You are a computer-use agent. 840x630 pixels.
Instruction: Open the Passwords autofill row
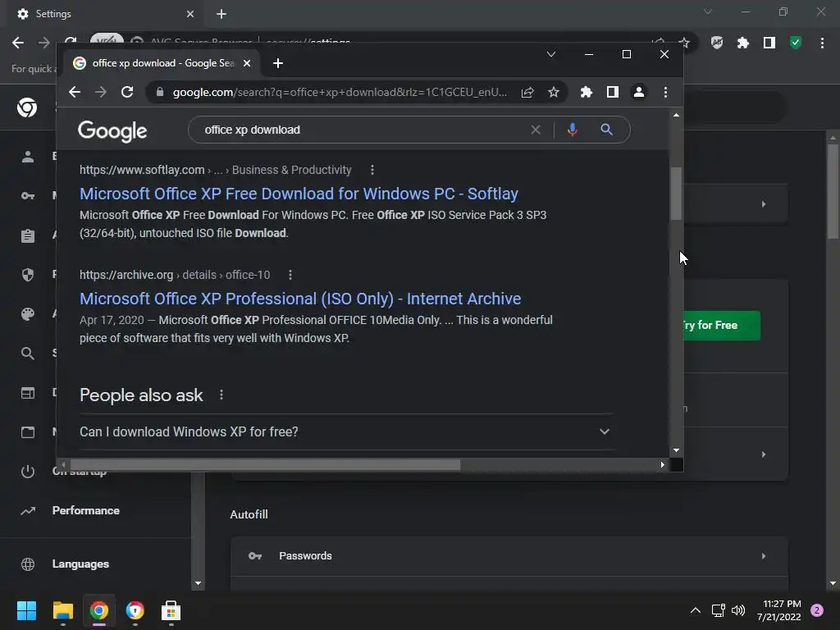tap(509, 556)
